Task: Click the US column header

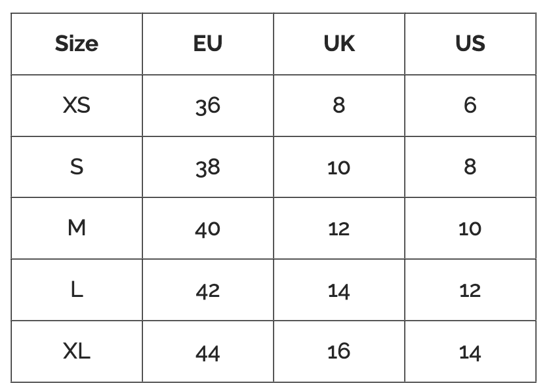Action: click(x=470, y=44)
